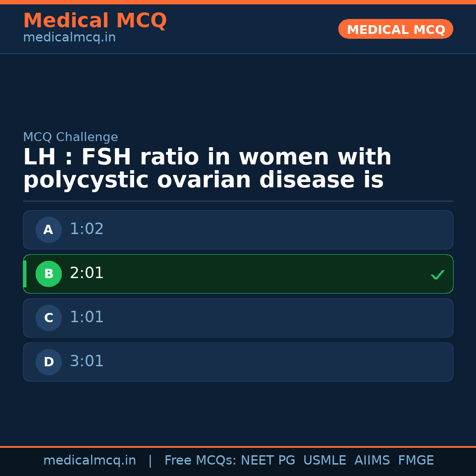Click the LH : FSH ratio question text
The height and width of the screenshot is (476, 476).
coord(207,169)
